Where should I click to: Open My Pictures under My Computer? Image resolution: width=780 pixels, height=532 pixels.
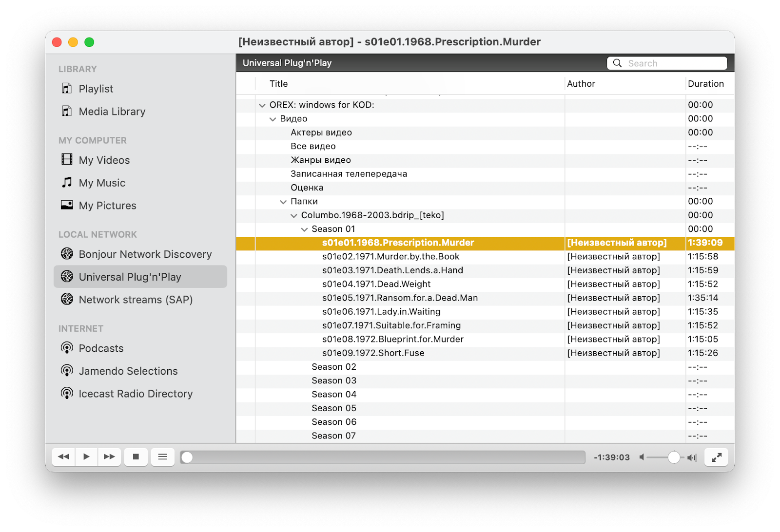click(107, 205)
